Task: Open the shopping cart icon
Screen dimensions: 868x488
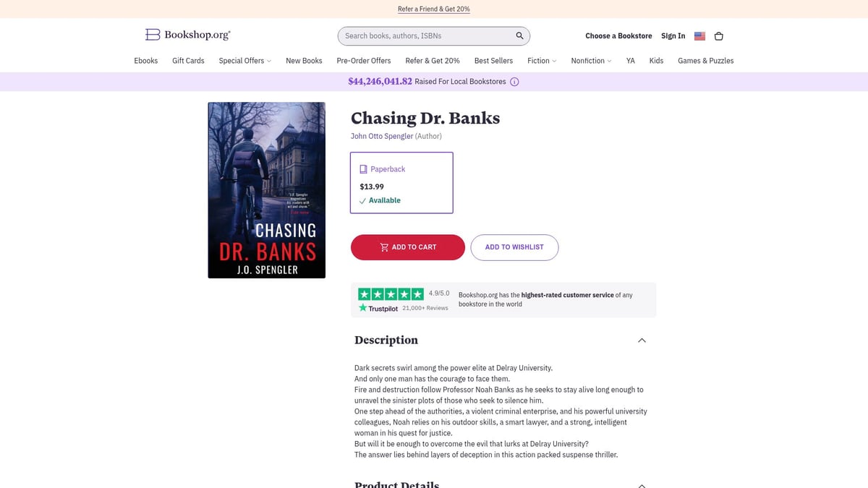Action: pyautogui.click(x=718, y=36)
